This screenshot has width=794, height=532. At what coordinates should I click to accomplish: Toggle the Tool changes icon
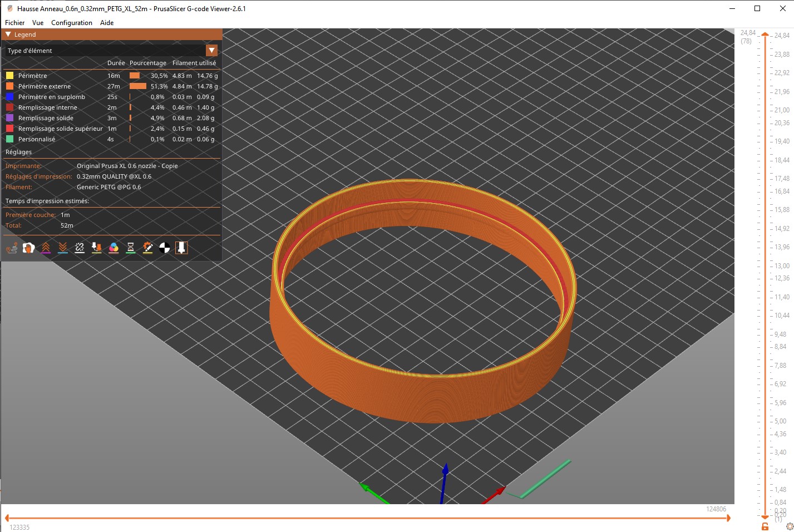tap(97, 248)
